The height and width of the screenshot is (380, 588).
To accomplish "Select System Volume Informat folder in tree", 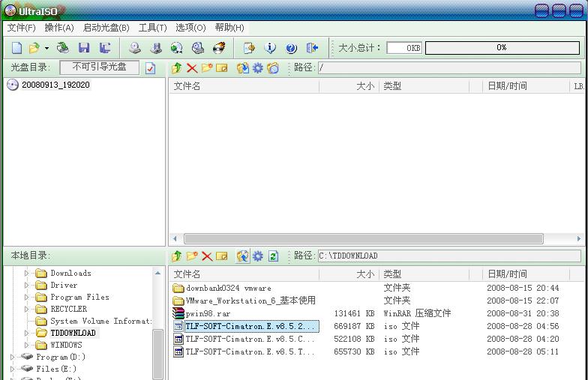I will (x=101, y=321).
